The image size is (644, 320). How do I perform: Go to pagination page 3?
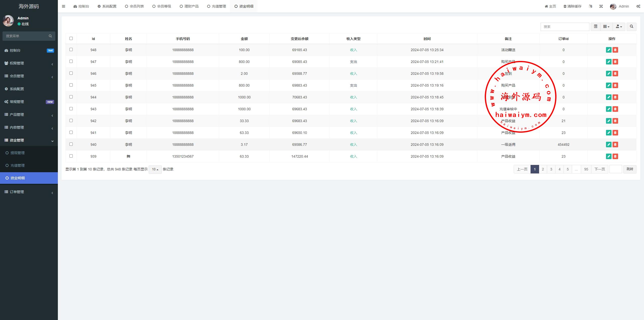pos(551,169)
